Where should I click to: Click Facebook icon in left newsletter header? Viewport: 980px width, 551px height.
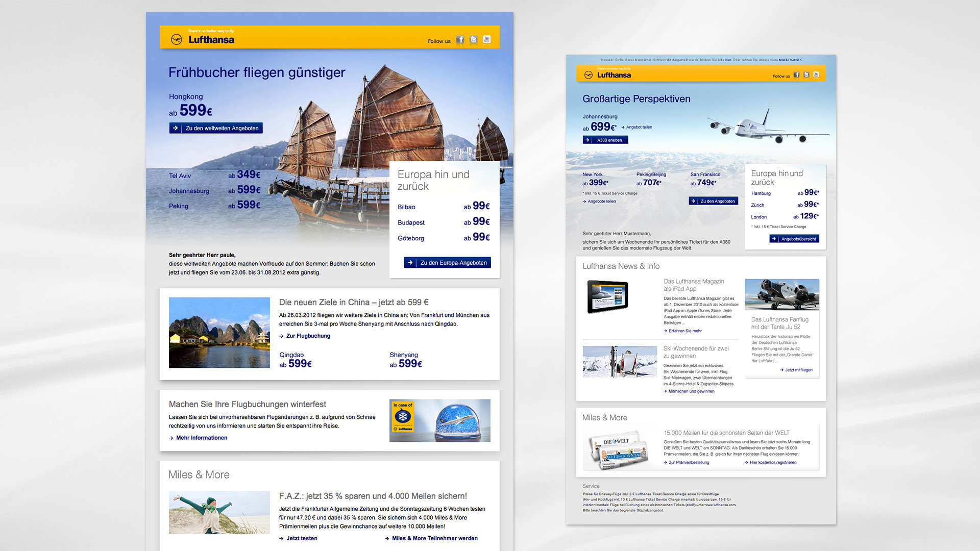tap(460, 40)
